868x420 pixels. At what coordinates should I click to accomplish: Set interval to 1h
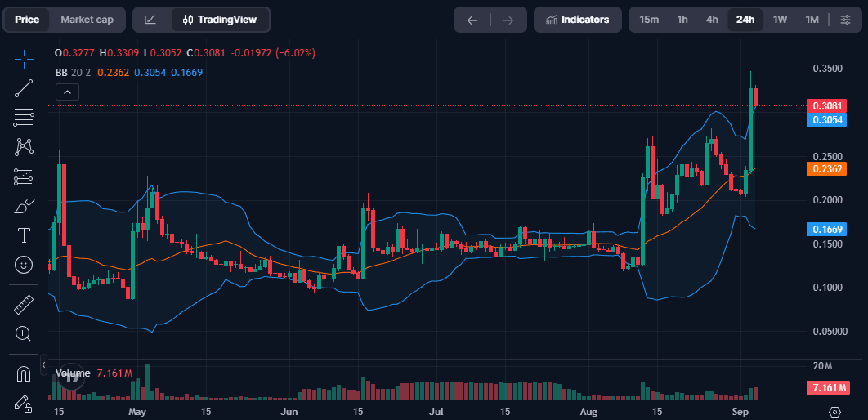[x=682, y=20]
